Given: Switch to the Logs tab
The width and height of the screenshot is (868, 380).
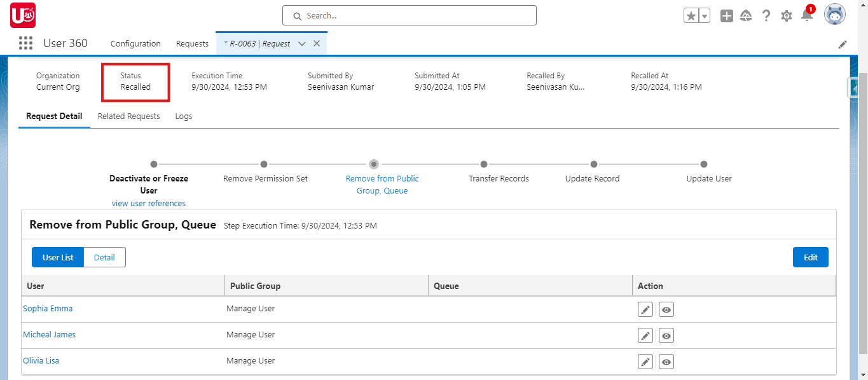Looking at the screenshot, I should pos(184,116).
